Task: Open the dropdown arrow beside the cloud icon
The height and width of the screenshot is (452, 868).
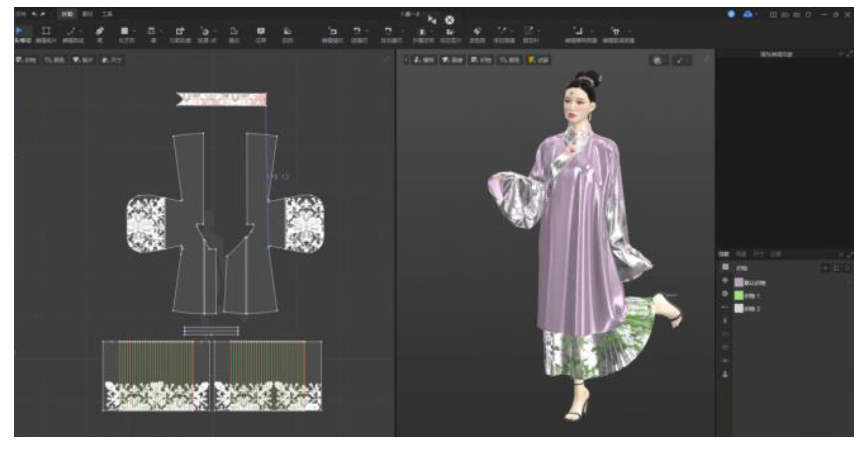Action: [756, 14]
